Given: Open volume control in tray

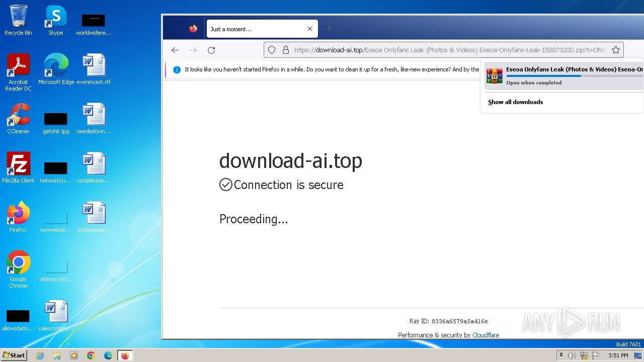Looking at the screenshot, I should (572, 355).
